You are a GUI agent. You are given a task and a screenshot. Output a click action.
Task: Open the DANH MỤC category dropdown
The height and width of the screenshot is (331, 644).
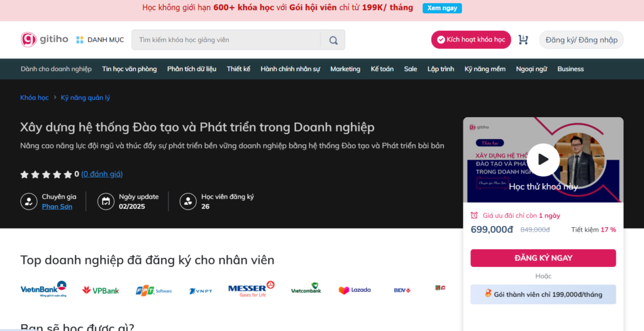pos(100,40)
